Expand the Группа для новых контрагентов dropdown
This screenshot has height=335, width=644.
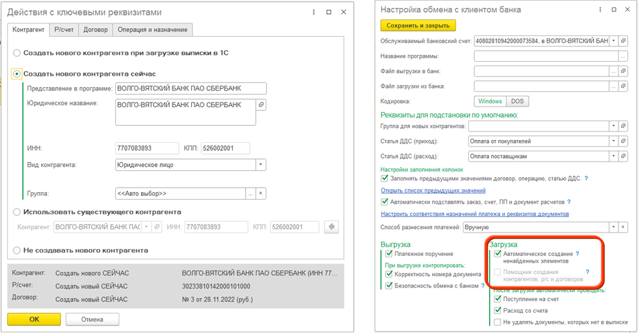pyautogui.click(x=612, y=126)
